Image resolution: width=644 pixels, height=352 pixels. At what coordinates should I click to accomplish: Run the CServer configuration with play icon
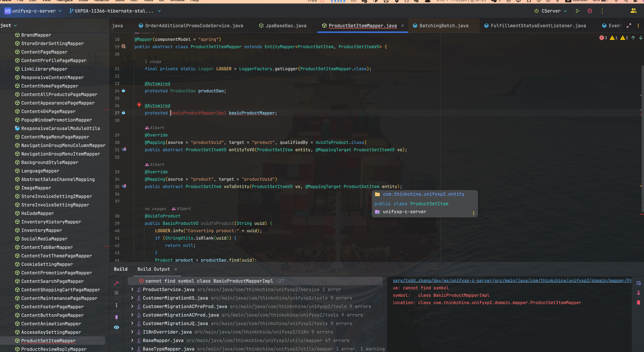pos(577,11)
